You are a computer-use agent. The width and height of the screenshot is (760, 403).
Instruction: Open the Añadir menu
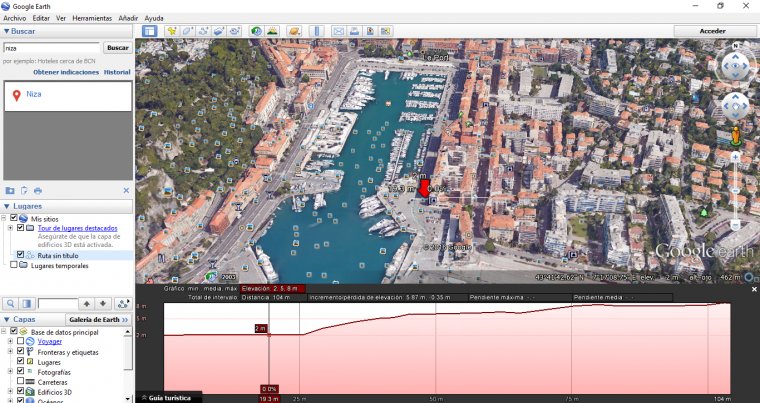tap(128, 18)
